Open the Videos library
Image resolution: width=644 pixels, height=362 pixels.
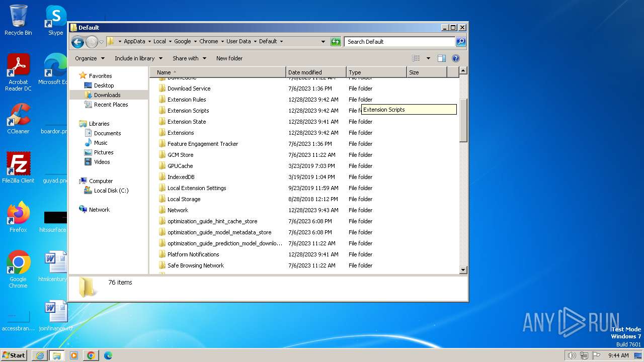tap(102, 162)
